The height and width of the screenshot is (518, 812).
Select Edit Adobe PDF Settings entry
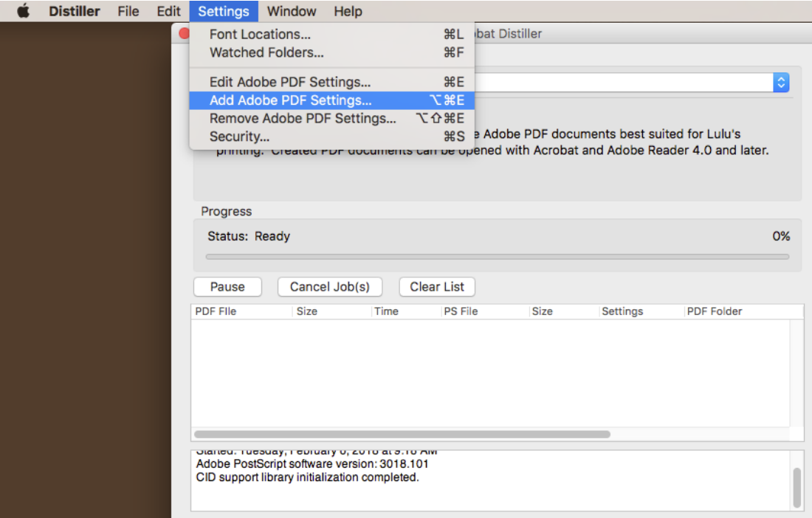point(332,82)
